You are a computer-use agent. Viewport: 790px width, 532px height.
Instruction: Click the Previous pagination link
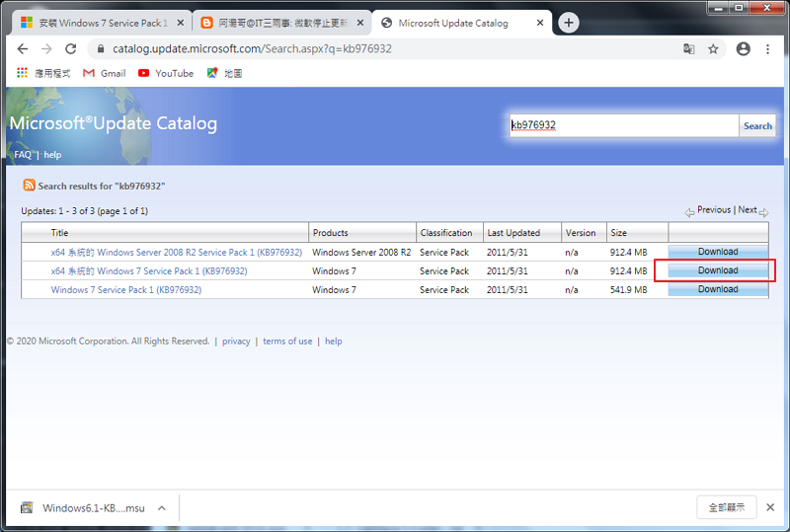coord(713,209)
